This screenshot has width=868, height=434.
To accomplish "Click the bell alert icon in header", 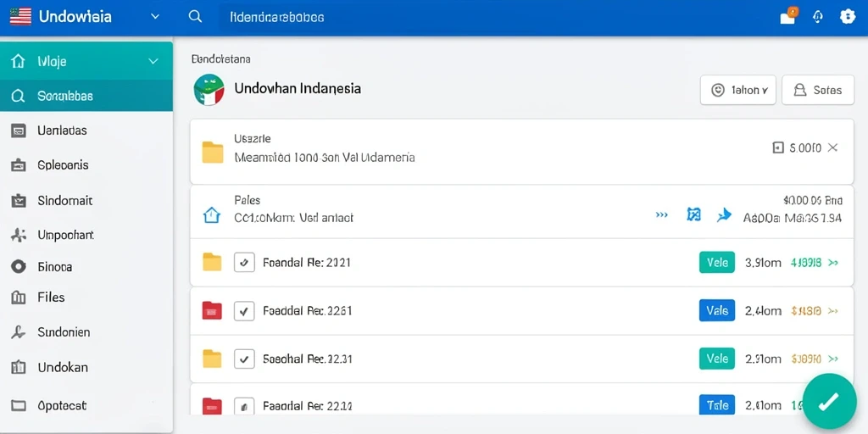I will coord(818,17).
